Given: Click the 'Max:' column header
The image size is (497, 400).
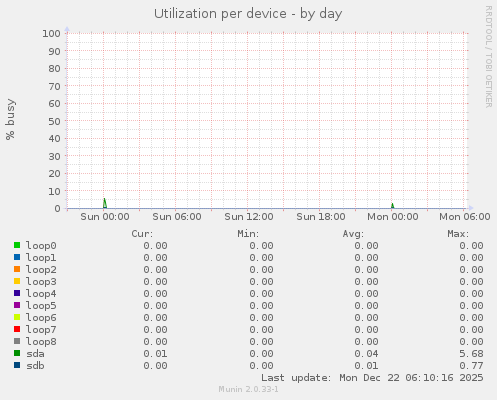Looking at the screenshot, I should coord(458,234).
